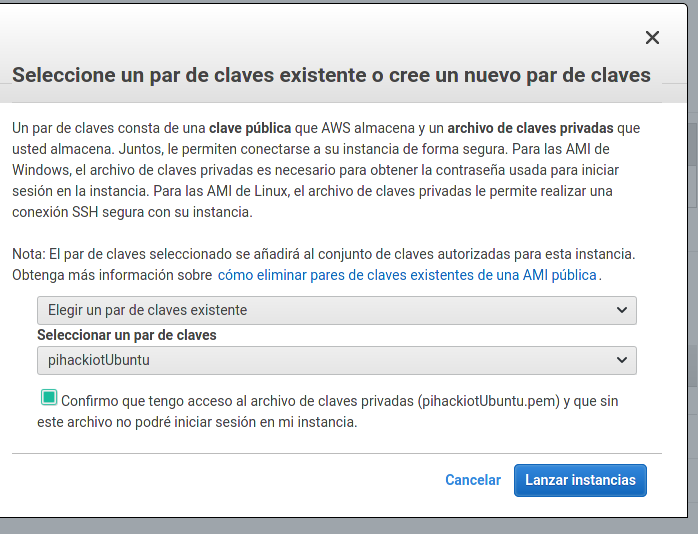Close the key pair dialog with X
The width and height of the screenshot is (698, 534).
click(x=652, y=38)
